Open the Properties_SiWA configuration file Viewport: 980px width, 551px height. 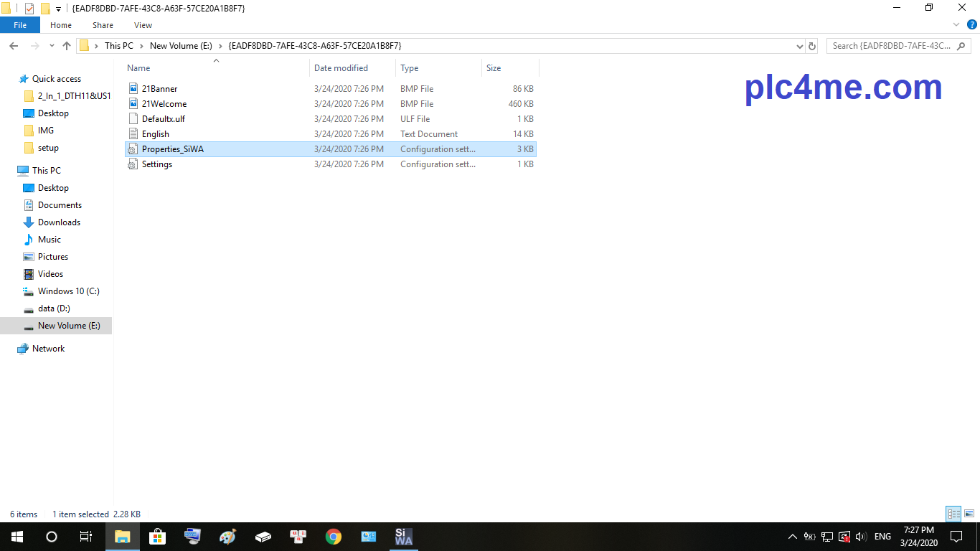pyautogui.click(x=174, y=149)
